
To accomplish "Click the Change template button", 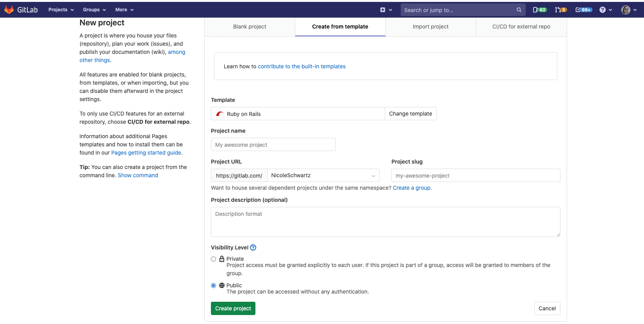I will pyautogui.click(x=410, y=114).
